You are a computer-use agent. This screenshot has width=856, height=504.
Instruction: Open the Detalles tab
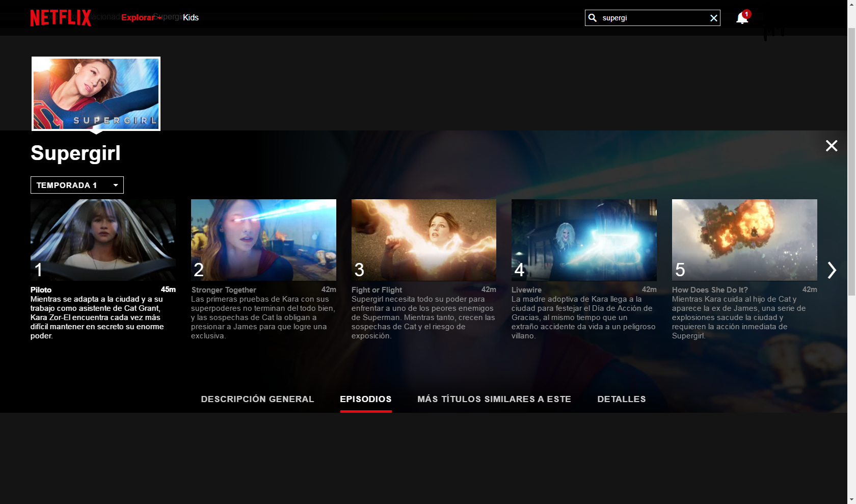(621, 399)
